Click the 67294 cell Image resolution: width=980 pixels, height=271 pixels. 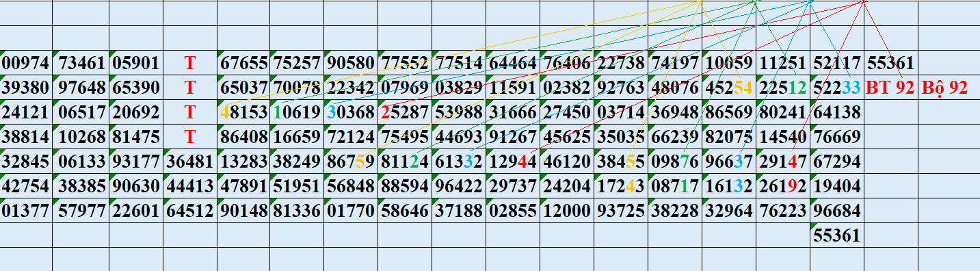(837, 162)
